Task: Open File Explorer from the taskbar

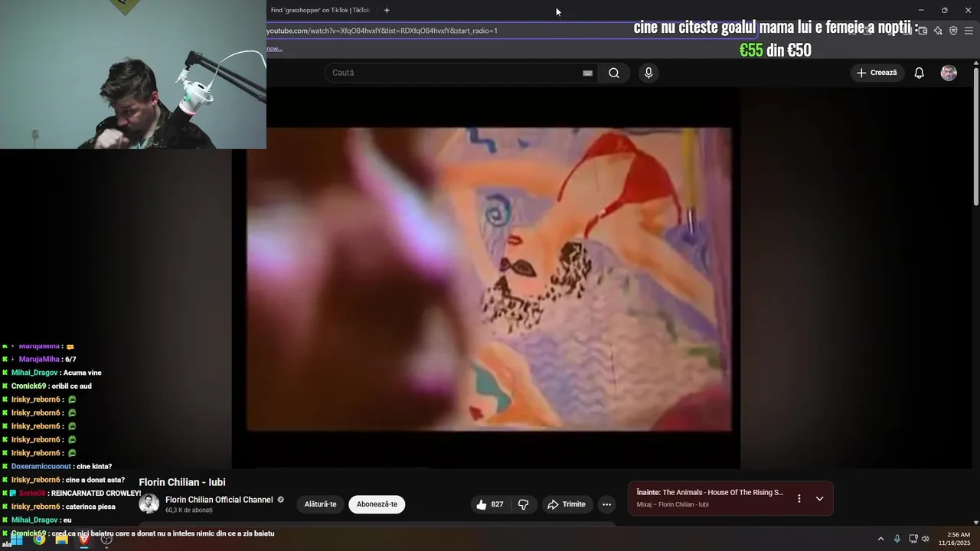Action: [x=61, y=539]
